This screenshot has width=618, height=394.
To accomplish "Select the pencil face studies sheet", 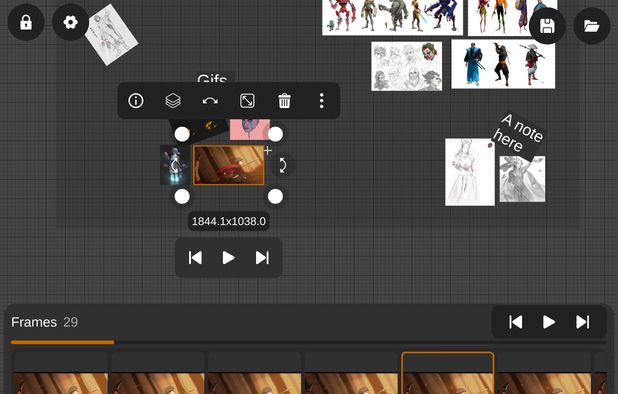I will [x=406, y=66].
